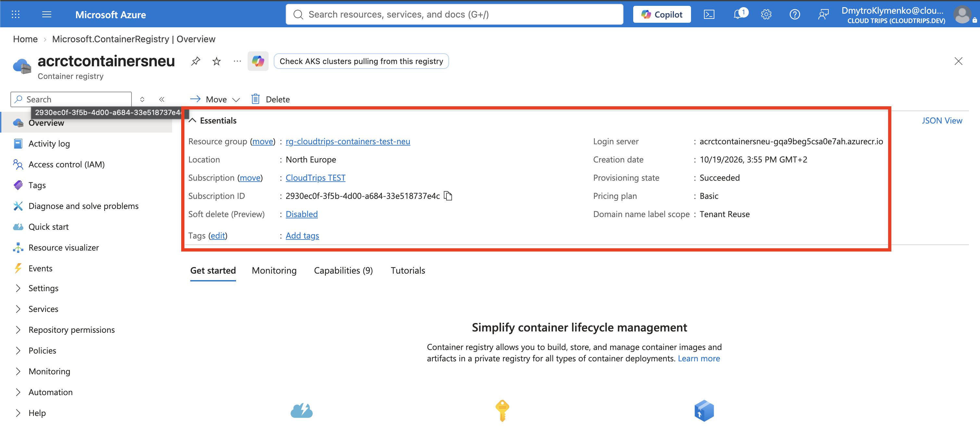Viewport: 980px width, 427px height.
Task: Switch to the Monitoring tab
Action: pos(274,271)
